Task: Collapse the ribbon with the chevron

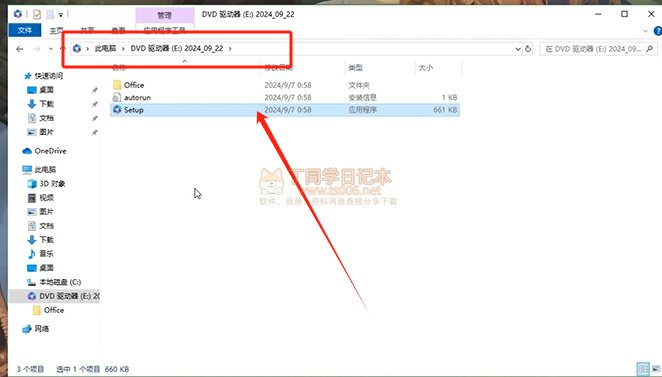Action: 646,31
